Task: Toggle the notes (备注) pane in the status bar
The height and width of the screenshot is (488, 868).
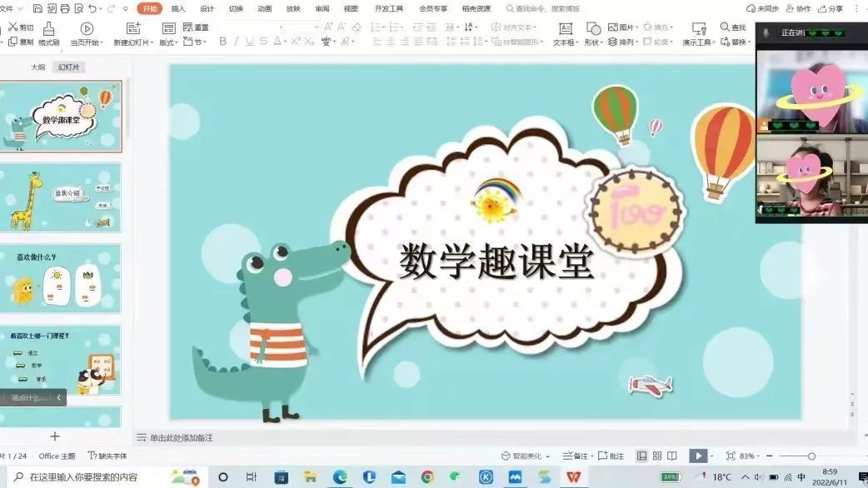Action: tap(575, 456)
